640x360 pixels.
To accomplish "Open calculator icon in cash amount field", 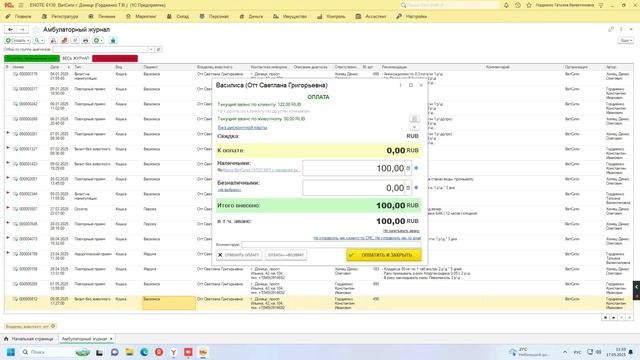I will point(408,168).
